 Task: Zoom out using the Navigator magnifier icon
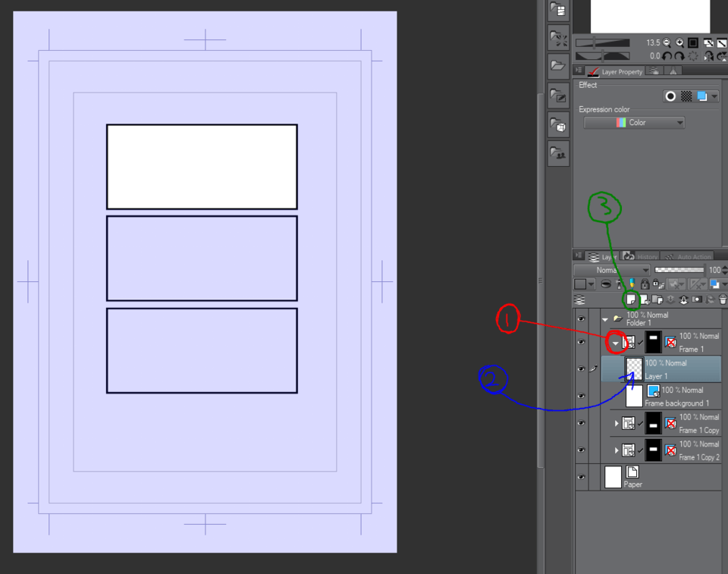pyautogui.click(x=667, y=43)
